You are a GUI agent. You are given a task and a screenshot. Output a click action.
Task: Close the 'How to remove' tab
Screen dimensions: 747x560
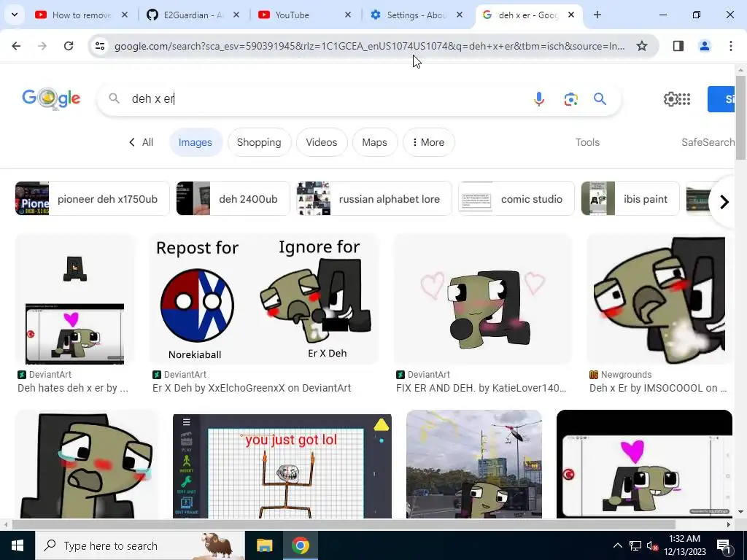pos(125,15)
